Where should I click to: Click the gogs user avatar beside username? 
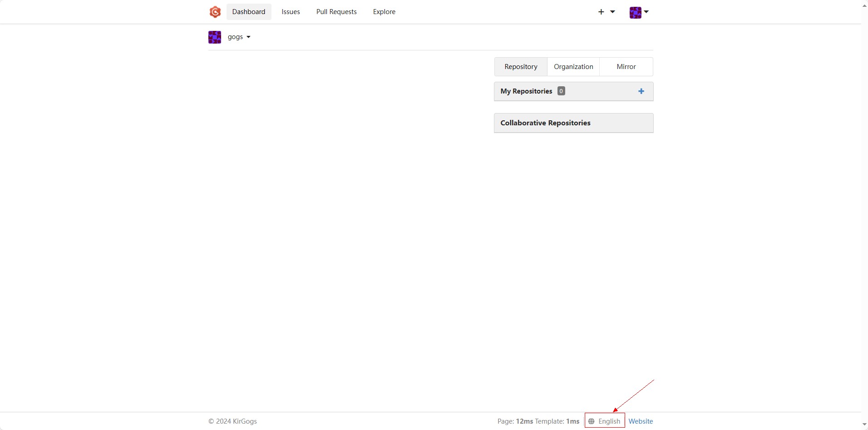[x=215, y=37]
